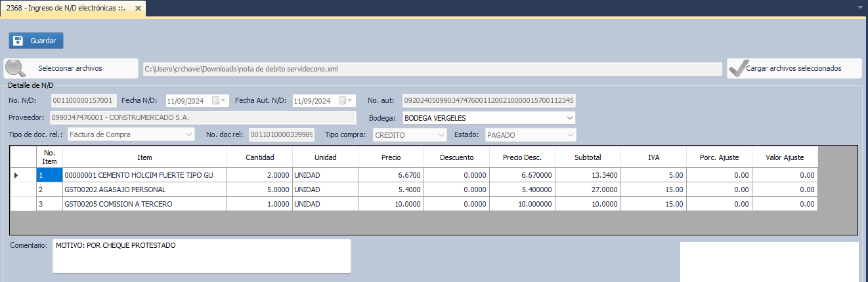Expand the Tipo de doc. rel. dropdown
Viewport: 868px width, 282px height.
click(189, 134)
